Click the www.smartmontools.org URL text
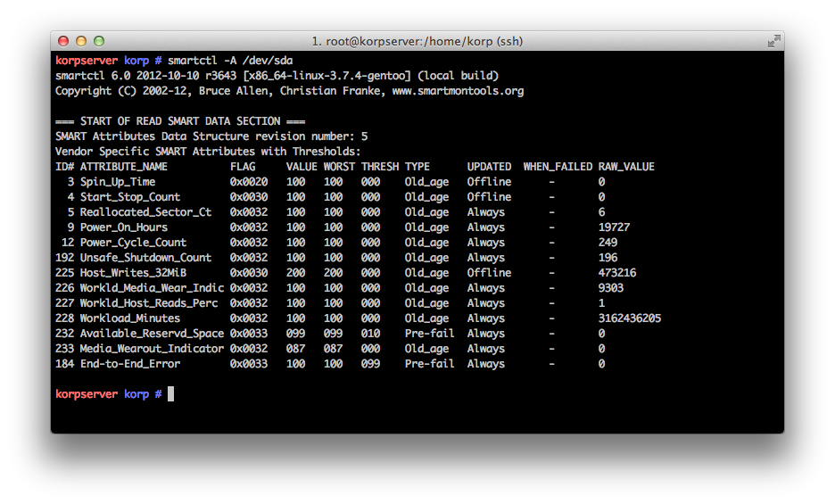 click(458, 91)
